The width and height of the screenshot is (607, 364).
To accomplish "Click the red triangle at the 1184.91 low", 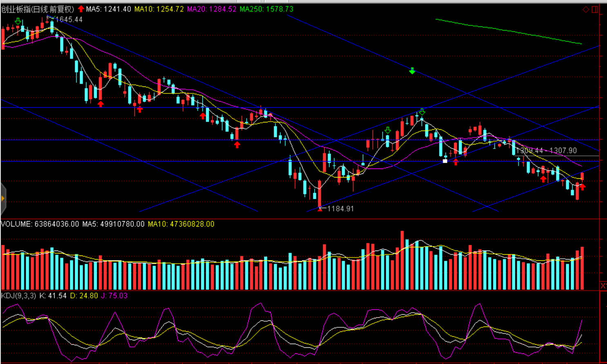I will [320, 209].
